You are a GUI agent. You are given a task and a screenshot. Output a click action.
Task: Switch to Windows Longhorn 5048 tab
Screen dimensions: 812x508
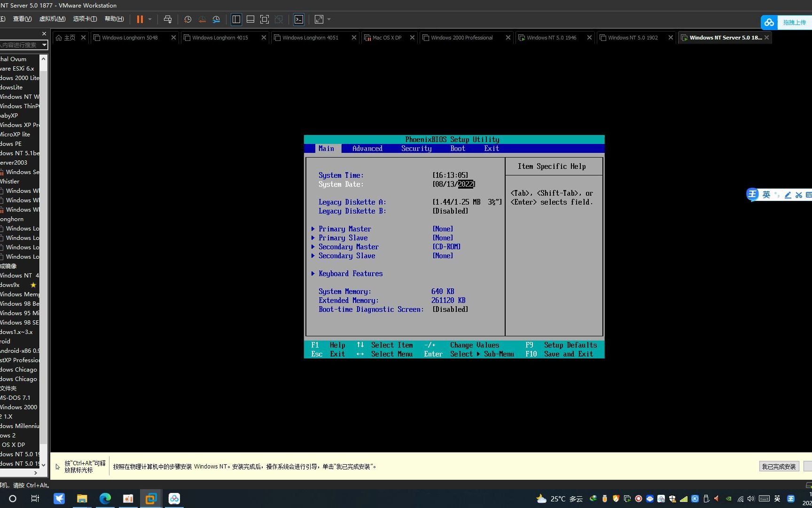[x=130, y=38]
